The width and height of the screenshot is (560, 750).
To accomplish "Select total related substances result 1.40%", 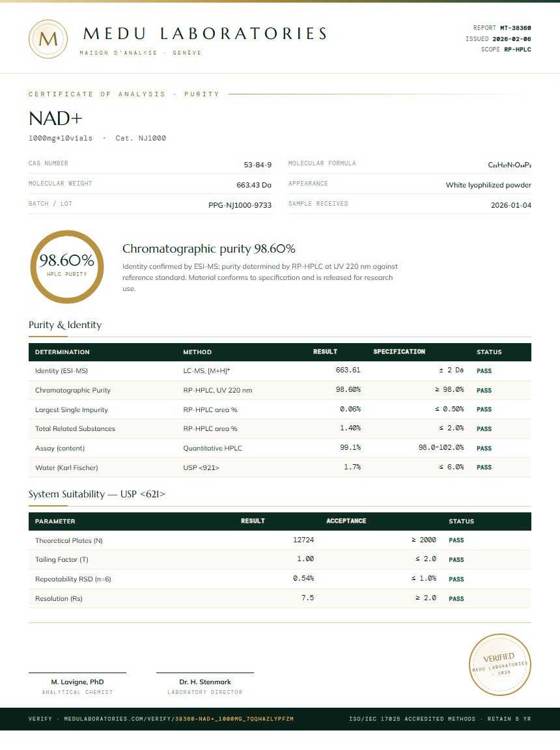I will (350, 428).
